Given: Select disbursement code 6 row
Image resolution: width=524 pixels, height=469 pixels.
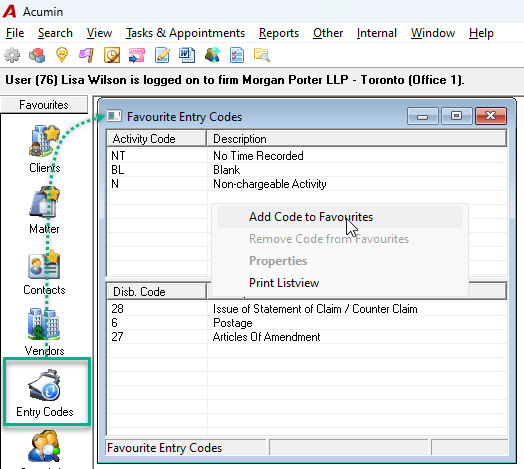Looking at the screenshot, I should click(x=307, y=323).
